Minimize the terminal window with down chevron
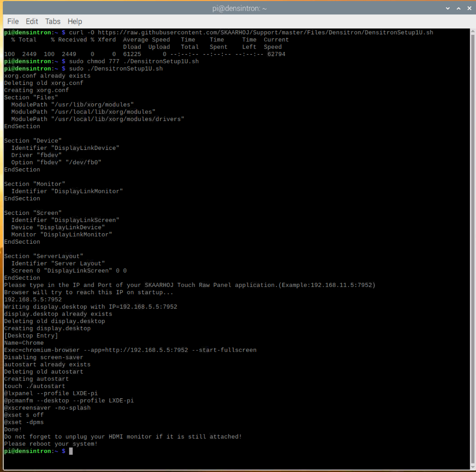The height and width of the screenshot is (472, 476). pos(448,8)
